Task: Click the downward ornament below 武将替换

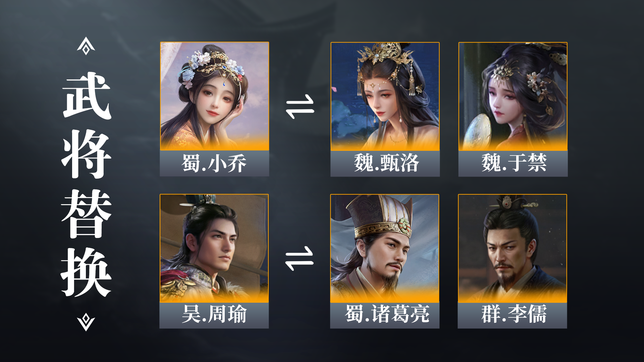Action: coord(86,322)
